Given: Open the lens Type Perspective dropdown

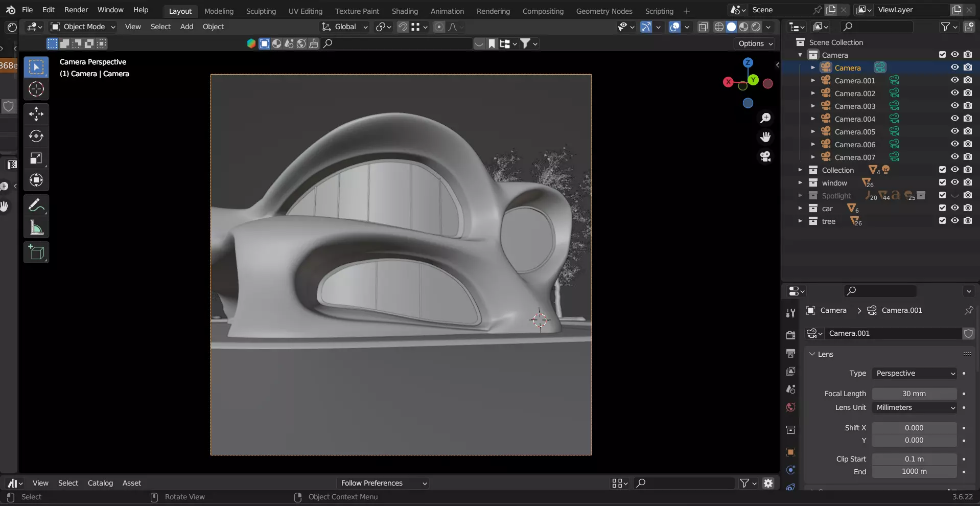Looking at the screenshot, I should [x=914, y=374].
